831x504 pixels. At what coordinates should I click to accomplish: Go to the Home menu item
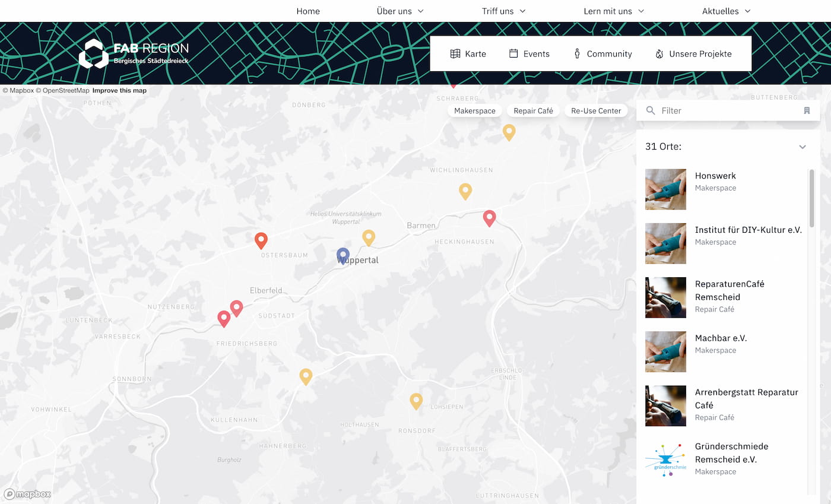pyautogui.click(x=308, y=11)
